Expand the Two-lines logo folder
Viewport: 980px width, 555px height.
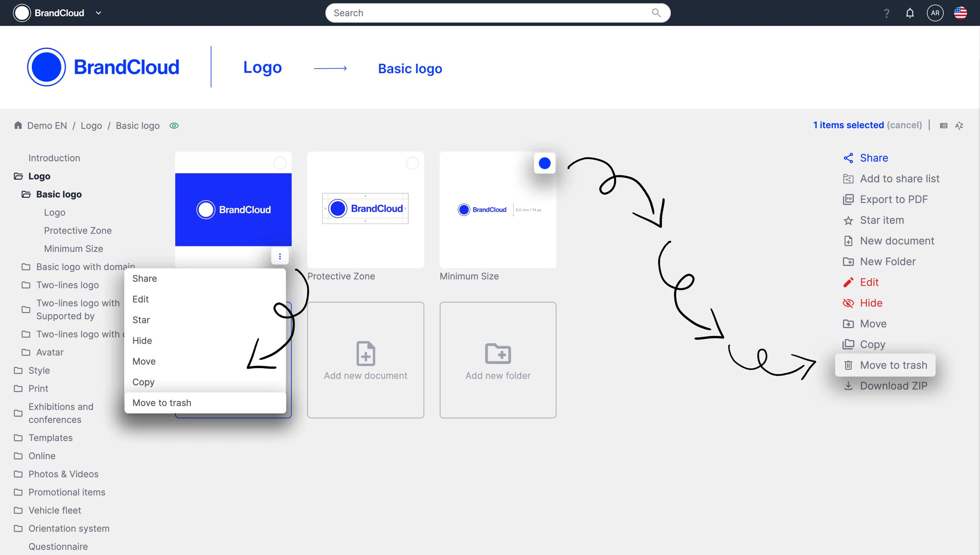[67, 285]
